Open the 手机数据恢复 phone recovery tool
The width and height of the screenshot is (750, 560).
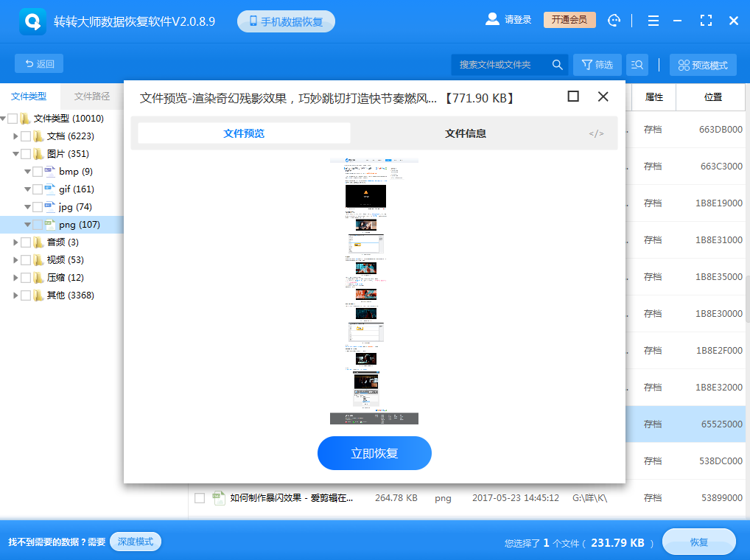[286, 21]
